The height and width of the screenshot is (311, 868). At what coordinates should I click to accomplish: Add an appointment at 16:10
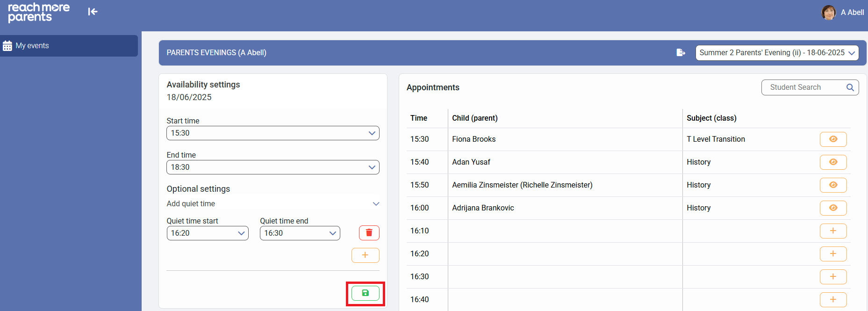coord(833,231)
